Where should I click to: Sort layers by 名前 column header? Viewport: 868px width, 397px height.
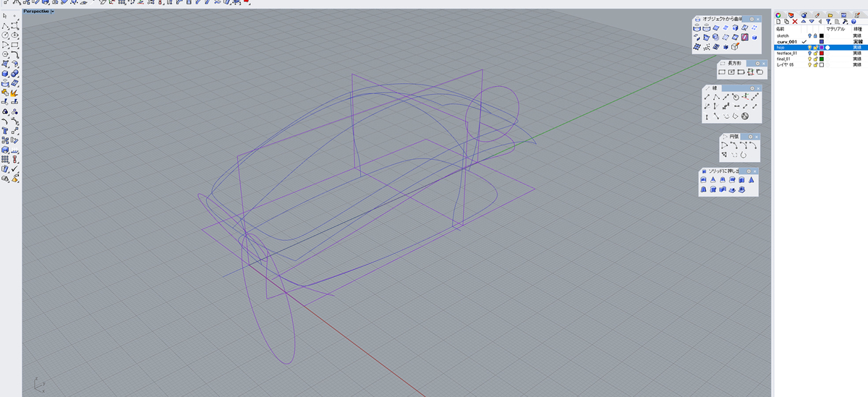(780, 29)
